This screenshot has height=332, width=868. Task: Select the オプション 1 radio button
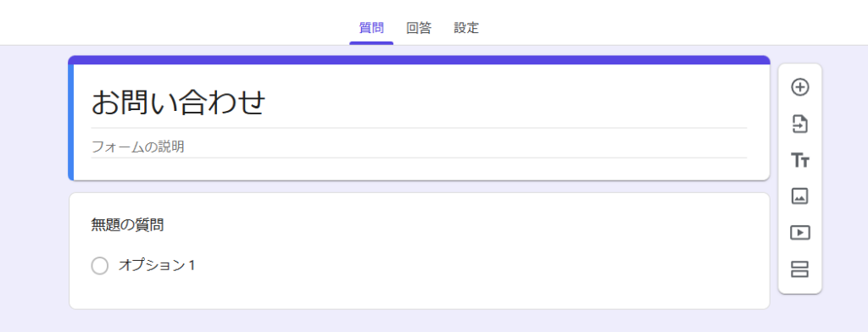(x=100, y=266)
